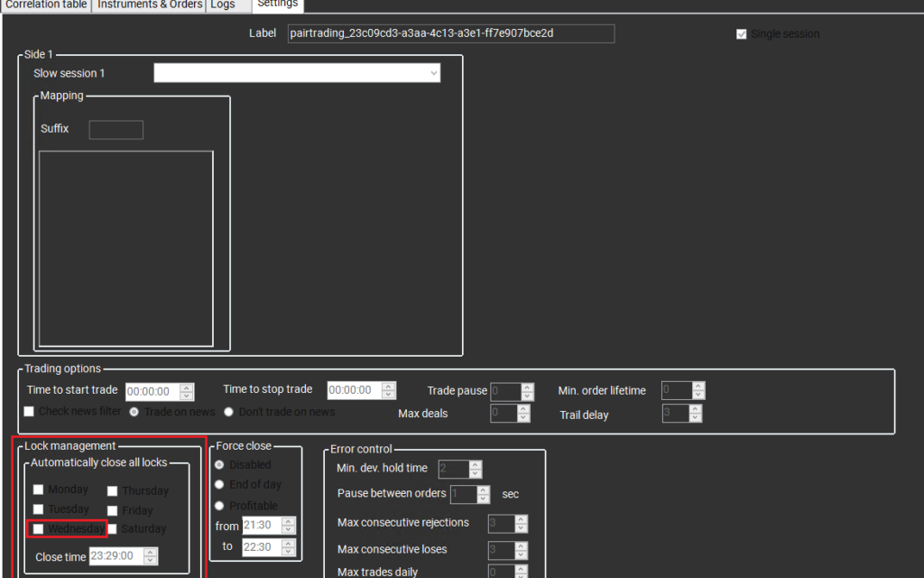The width and height of the screenshot is (924, 578).
Task: Check the Saturday checkbox
Action: [x=112, y=528]
